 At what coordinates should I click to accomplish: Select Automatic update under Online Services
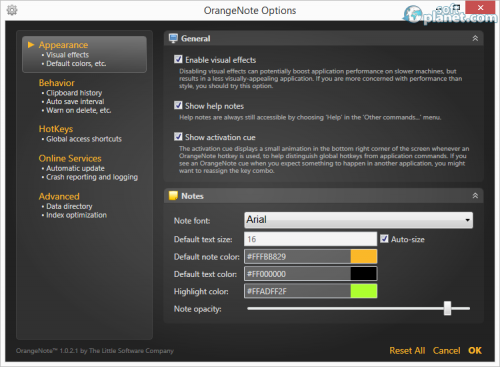click(x=75, y=168)
